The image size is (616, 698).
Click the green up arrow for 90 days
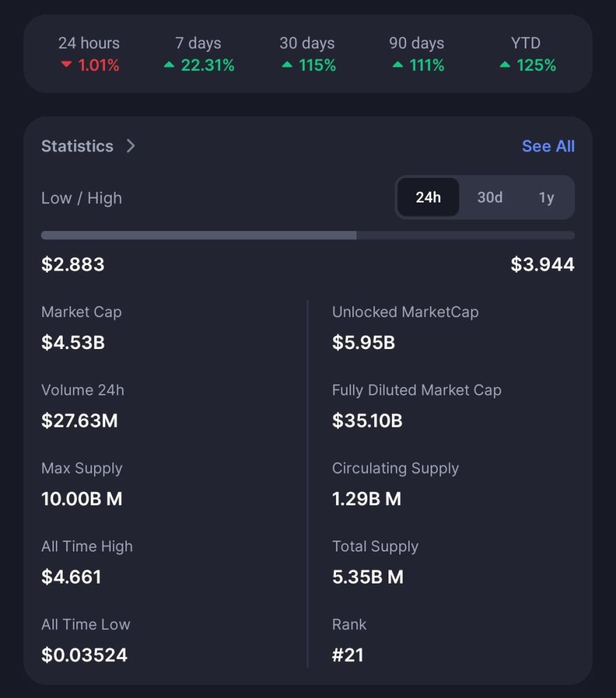pyautogui.click(x=398, y=65)
